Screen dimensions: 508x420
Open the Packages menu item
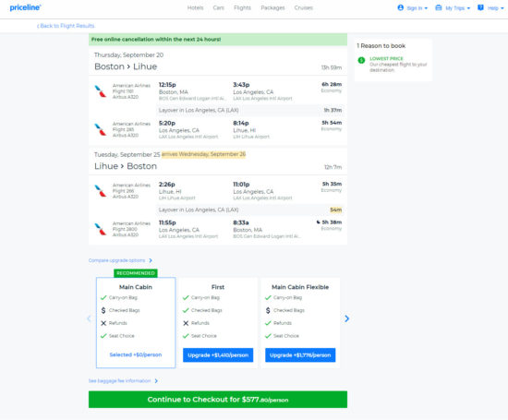[x=272, y=7]
